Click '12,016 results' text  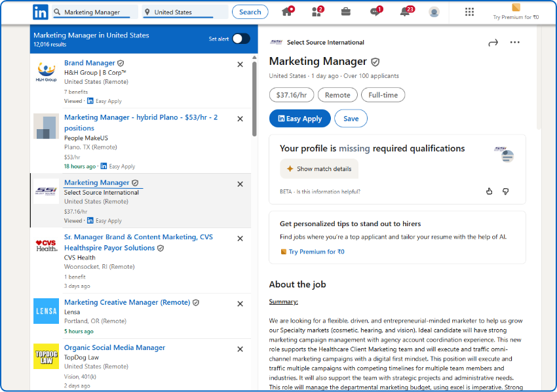[x=50, y=45]
